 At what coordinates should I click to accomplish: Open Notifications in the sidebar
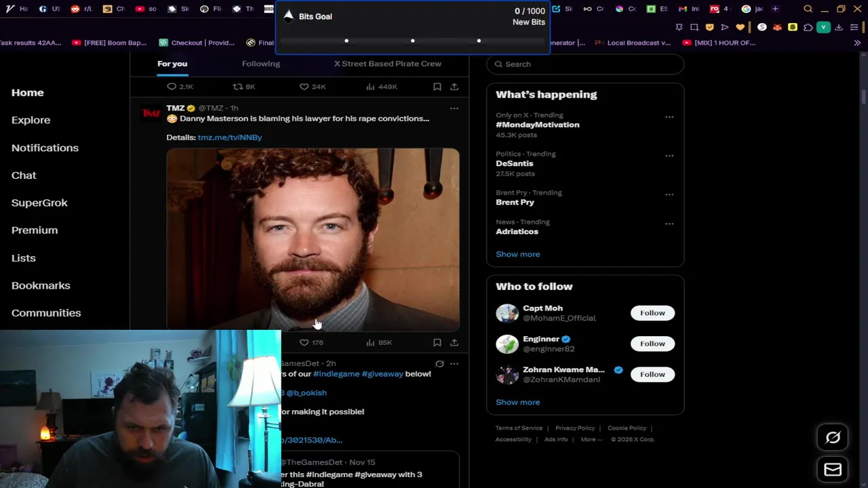[x=45, y=148]
